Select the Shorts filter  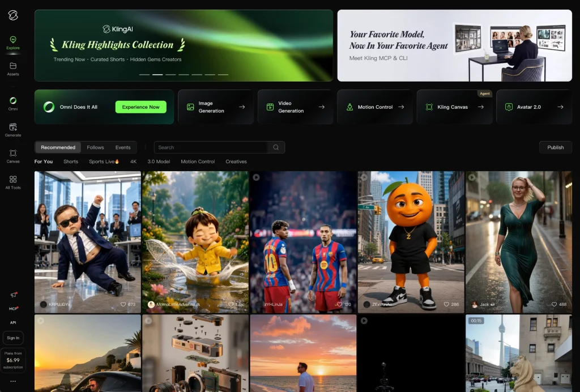pos(71,161)
